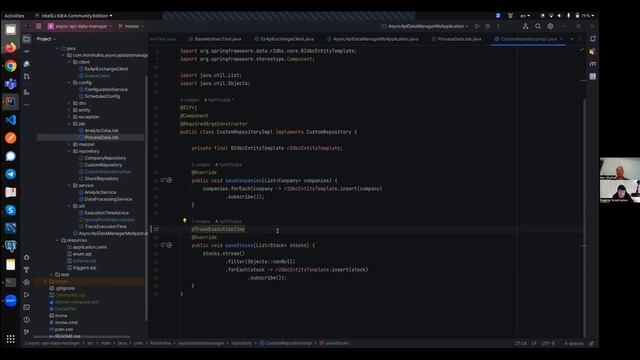Open the Run tool window
640x360 pixels.
[27, 295]
